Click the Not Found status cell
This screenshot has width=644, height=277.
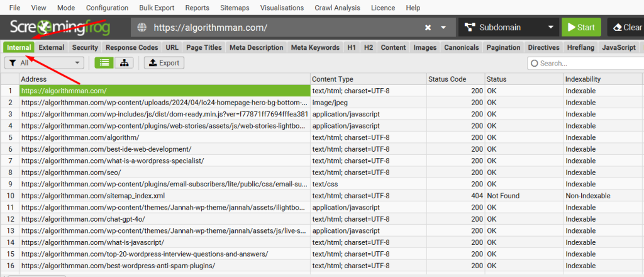coord(524,196)
